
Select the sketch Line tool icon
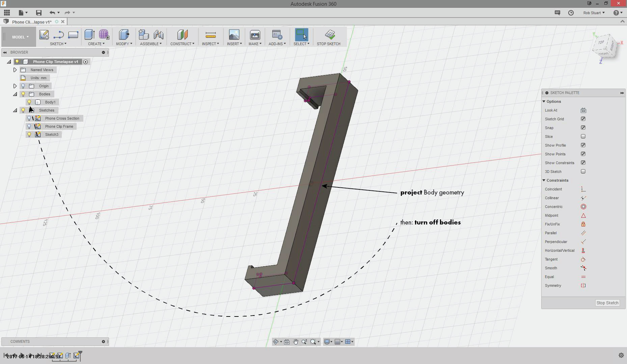pyautogui.click(x=58, y=35)
